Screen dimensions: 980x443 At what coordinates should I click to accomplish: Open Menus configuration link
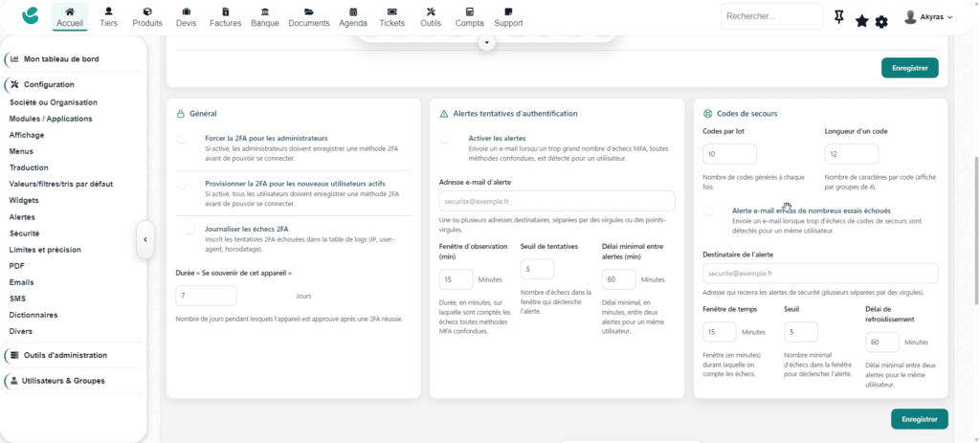click(x=21, y=151)
